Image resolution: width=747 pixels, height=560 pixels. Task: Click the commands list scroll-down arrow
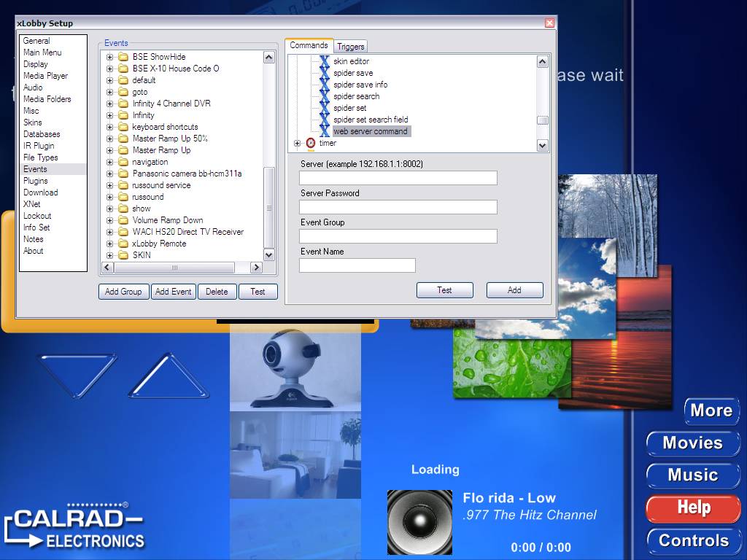click(542, 145)
